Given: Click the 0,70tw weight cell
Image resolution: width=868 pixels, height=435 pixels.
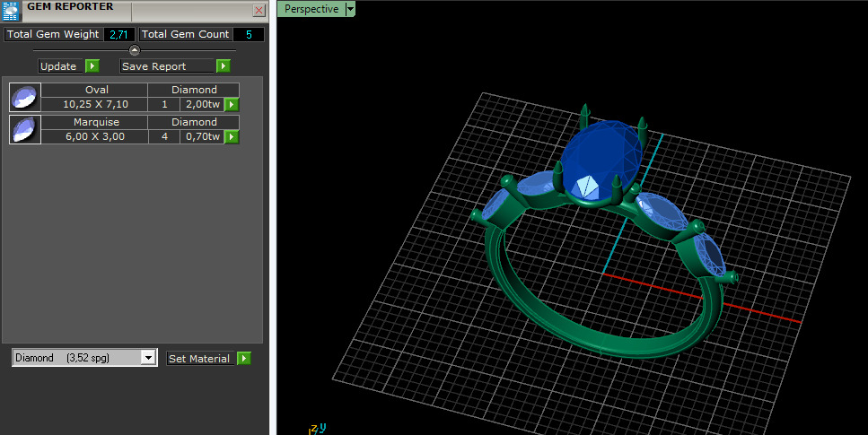Looking at the screenshot, I should pyautogui.click(x=203, y=136).
